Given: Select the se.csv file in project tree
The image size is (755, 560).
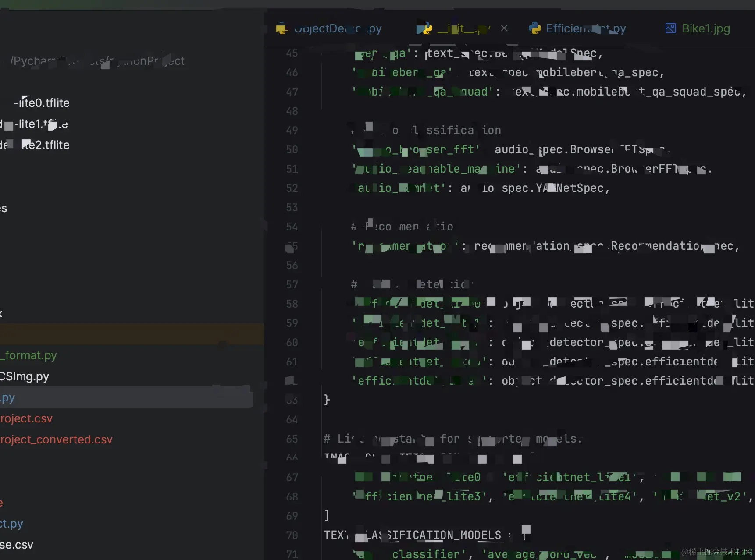Looking at the screenshot, I should [x=17, y=545].
